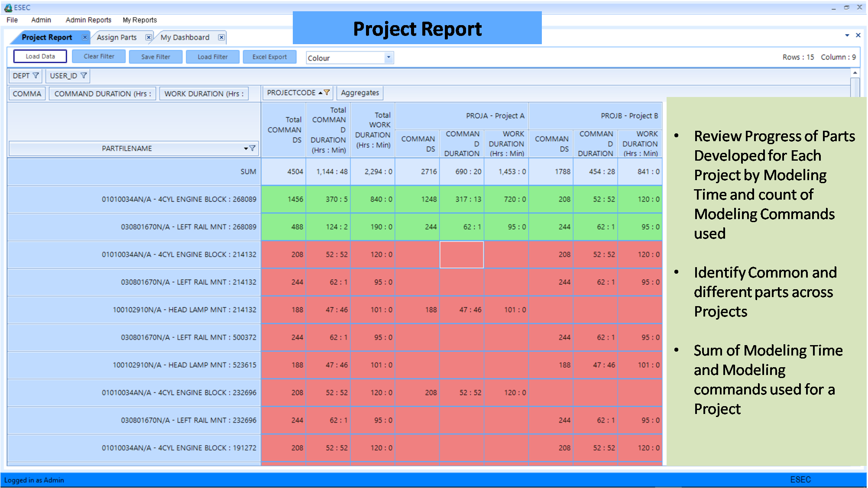The height and width of the screenshot is (488, 868).
Task: Click the Load Filter button
Action: [x=213, y=57]
